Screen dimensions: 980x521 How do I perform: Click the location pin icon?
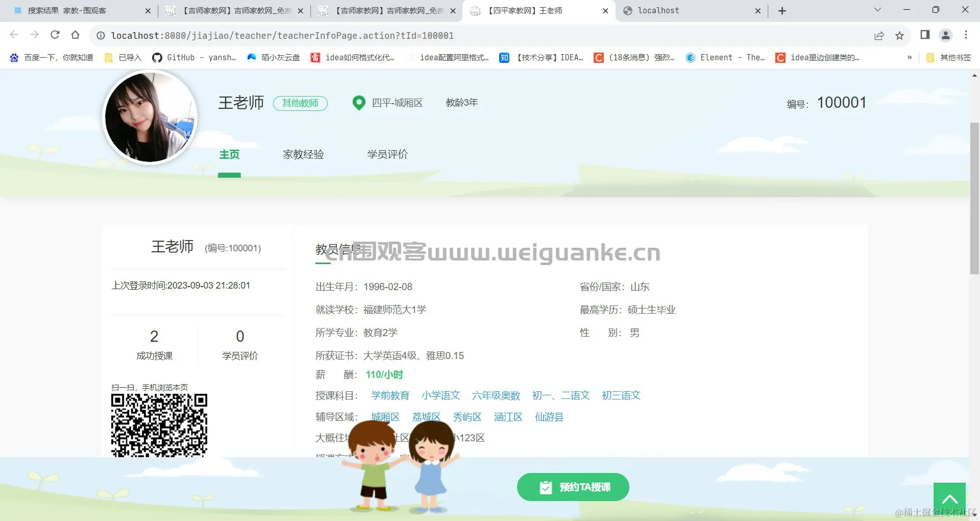(359, 103)
